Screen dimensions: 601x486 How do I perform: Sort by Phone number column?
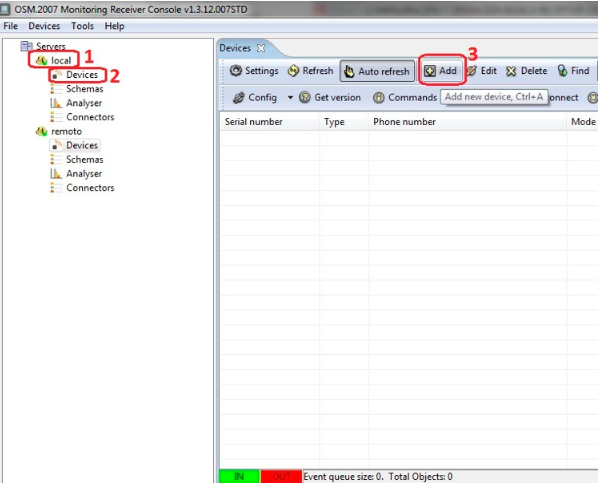(468, 122)
